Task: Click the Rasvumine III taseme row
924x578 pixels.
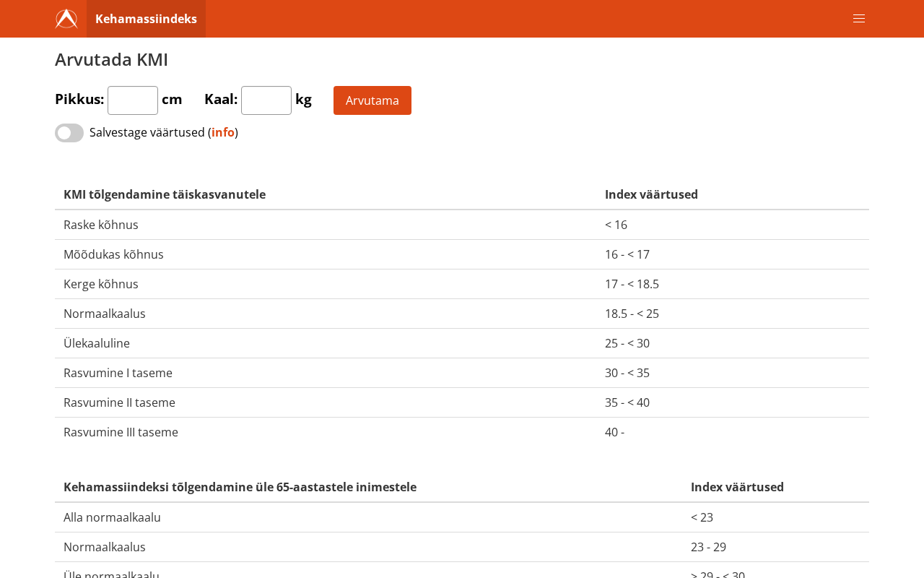Action: point(462,432)
